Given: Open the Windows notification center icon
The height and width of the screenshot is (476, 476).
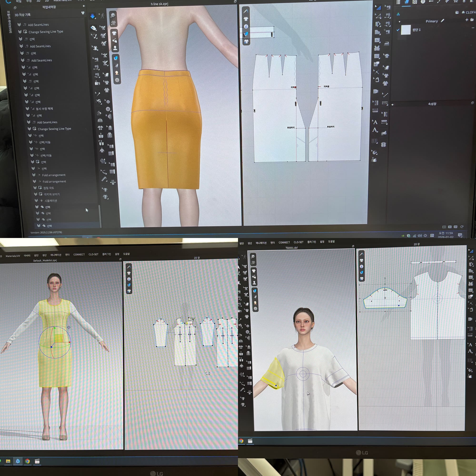Looking at the screenshot, I should pos(460,235).
